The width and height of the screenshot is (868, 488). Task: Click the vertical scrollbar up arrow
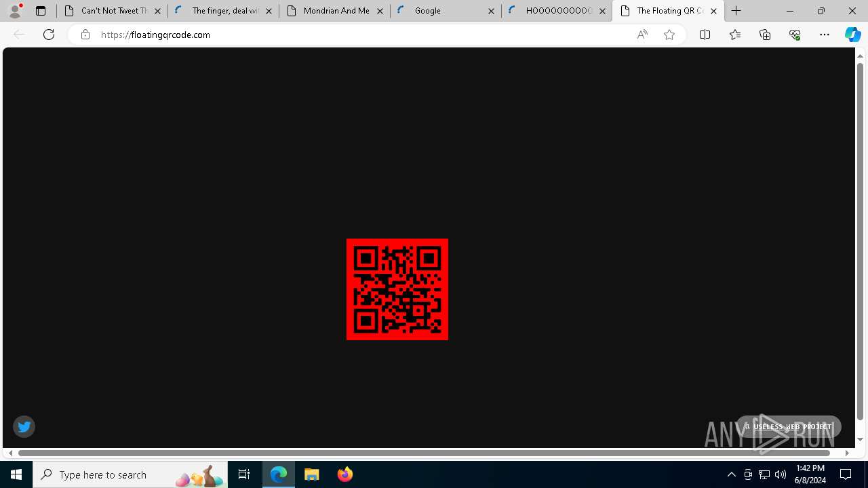[860, 56]
